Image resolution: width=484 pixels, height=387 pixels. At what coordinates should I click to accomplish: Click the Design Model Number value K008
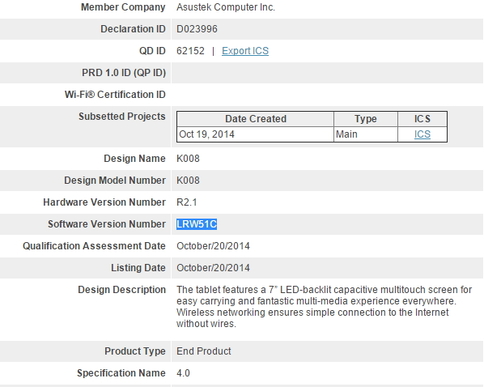188,180
